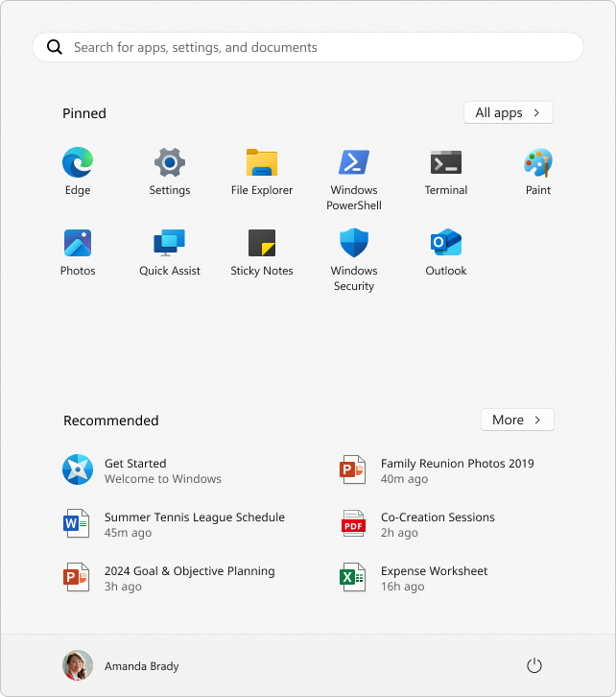This screenshot has height=697, width=616.
Task: Open 'Co-Creation Sessions' title text
Action: (x=438, y=517)
